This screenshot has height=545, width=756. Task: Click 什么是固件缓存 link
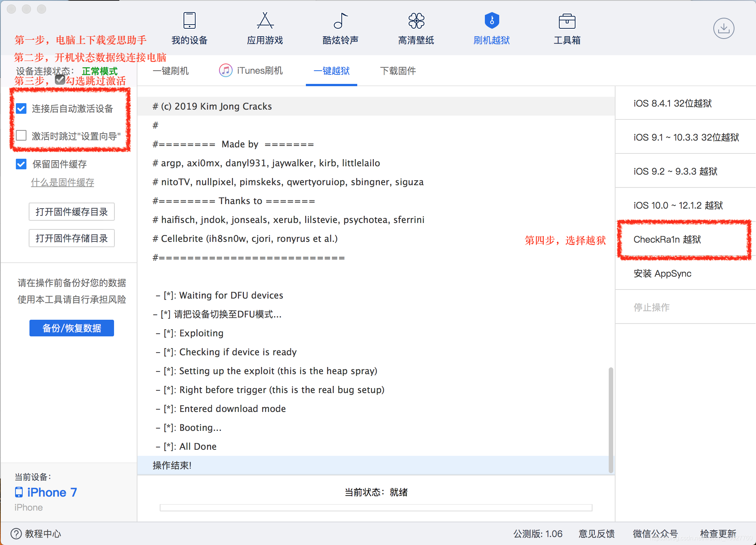click(x=63, y=183)
